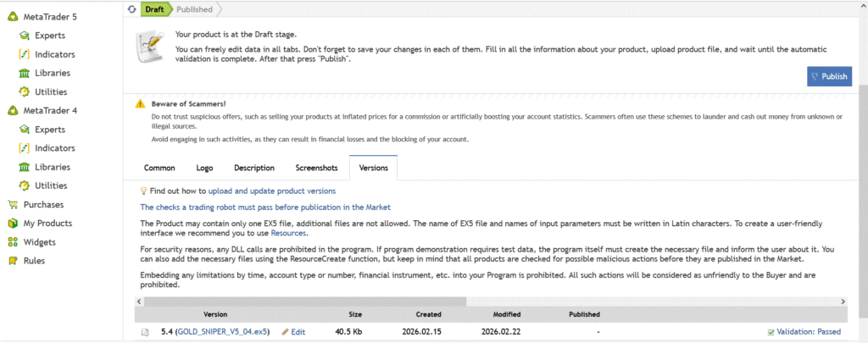The image size is (868, 343).
Task: Click the refresh icon beside Draft
Action: (131, 8)
